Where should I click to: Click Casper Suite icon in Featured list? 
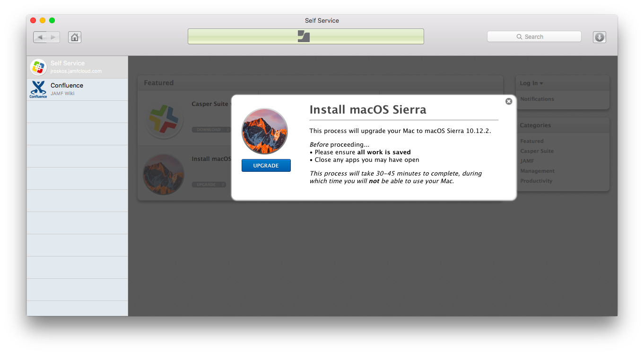click(x=164, y=120)
